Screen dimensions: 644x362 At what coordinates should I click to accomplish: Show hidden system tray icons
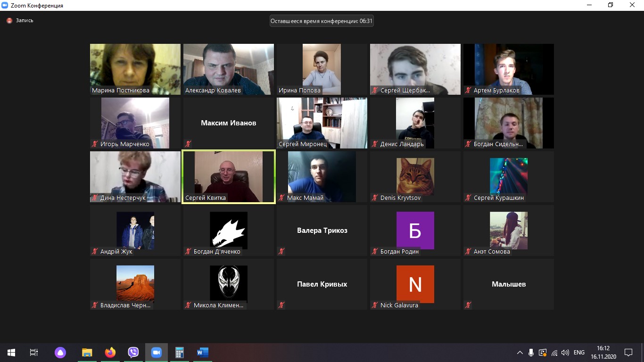520,353
